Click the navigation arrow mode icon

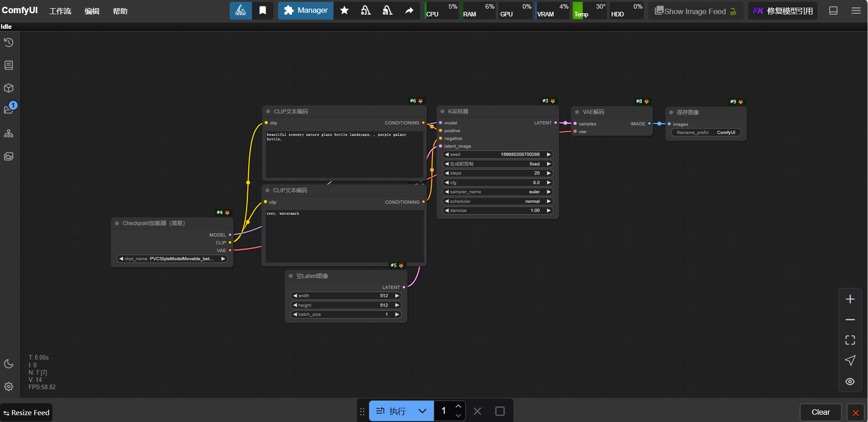[x=850, y=360]
